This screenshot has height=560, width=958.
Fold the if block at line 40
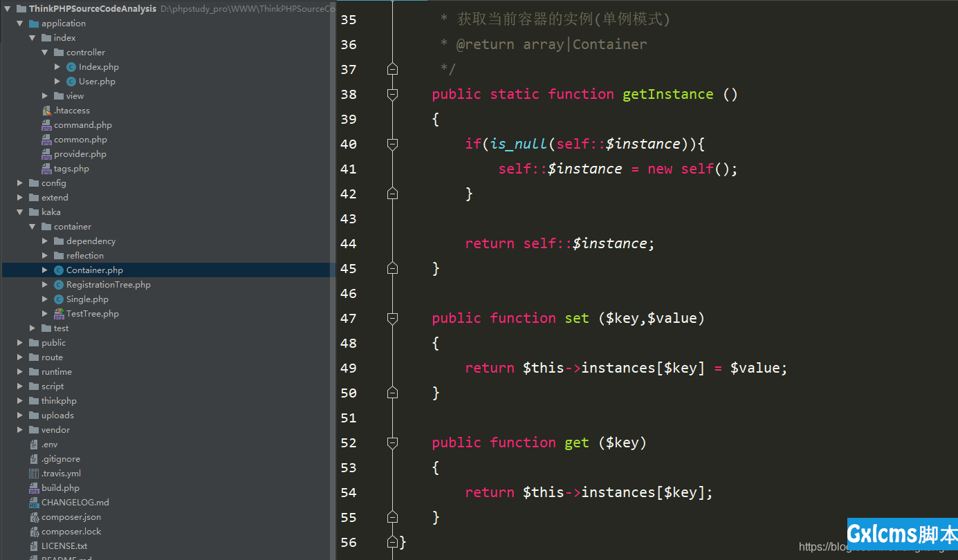[x=393, y=144]
